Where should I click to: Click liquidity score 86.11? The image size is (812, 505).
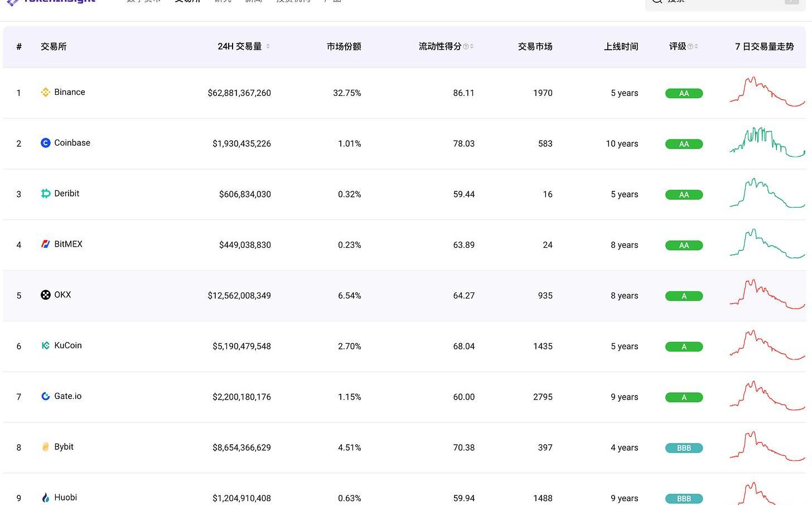(x=463, y=93)
